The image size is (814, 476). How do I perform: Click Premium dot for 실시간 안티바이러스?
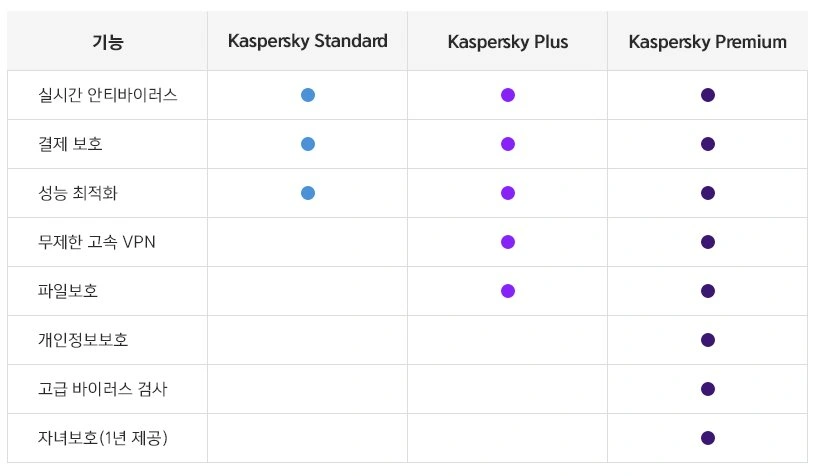[708, 95]
